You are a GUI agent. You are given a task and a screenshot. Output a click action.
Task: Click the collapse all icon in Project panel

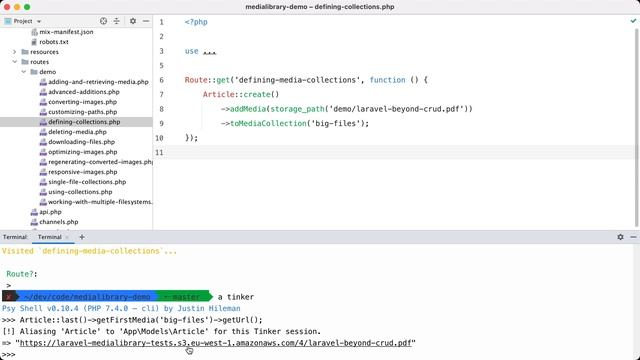(117, 21)
